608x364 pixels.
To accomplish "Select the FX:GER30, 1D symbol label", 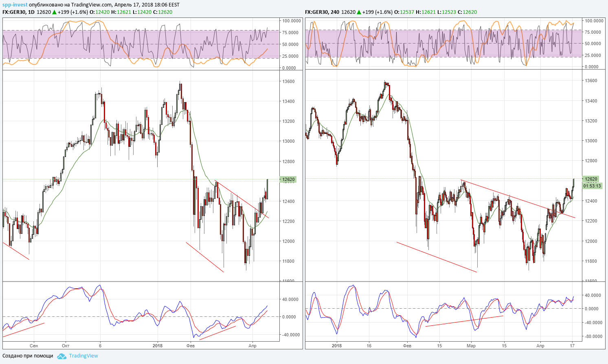I will click(18, 12).
